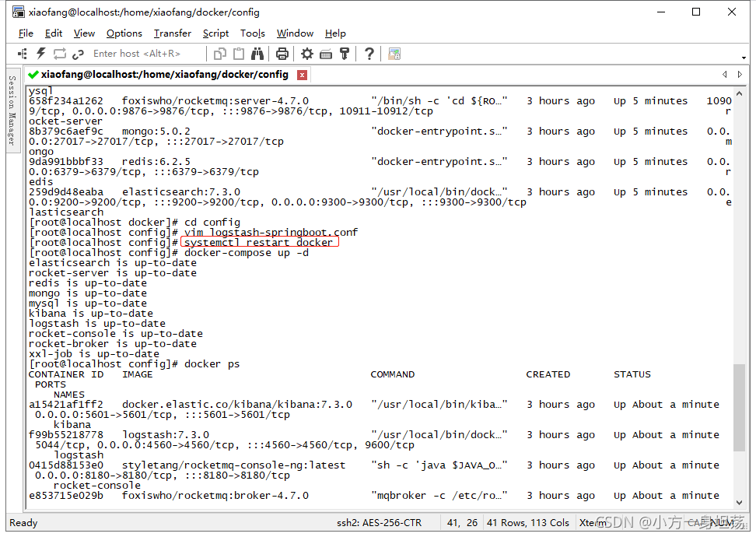Click image name redis:6.2.5

click(x=156, y=162)
